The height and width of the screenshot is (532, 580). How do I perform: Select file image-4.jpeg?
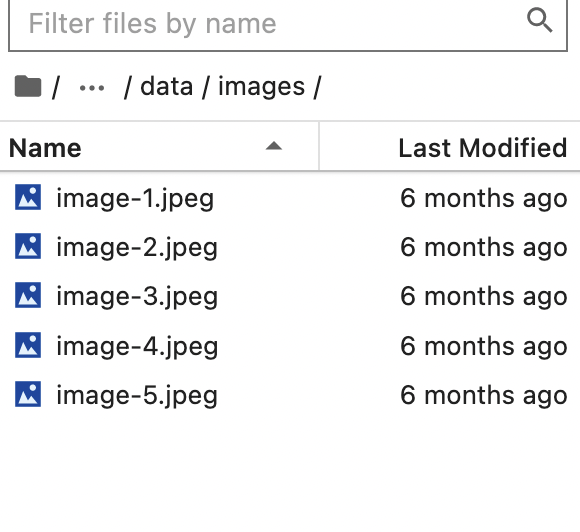[x=290, y=346]
